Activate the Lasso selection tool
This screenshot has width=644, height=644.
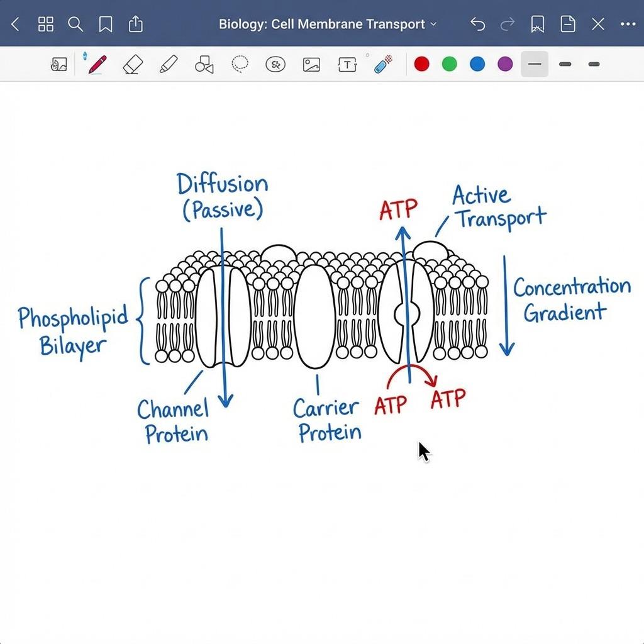[x=240, y=64]
